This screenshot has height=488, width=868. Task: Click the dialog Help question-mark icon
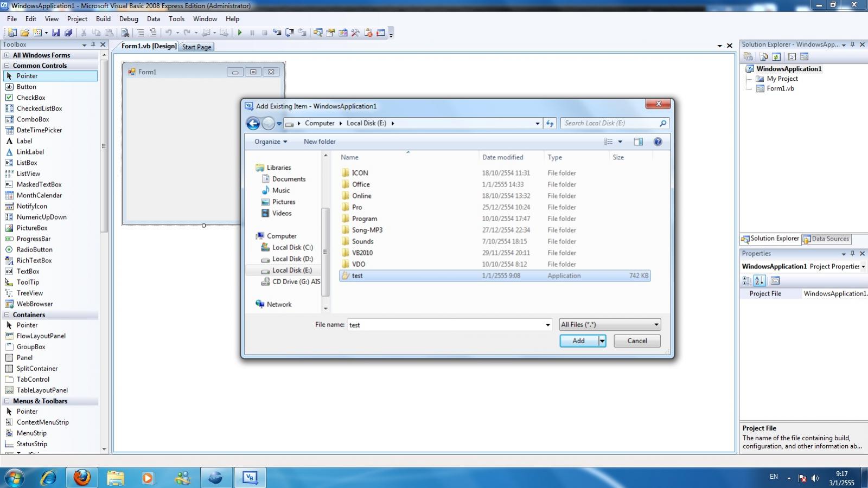pyautogui.click(x=658, y=142)
